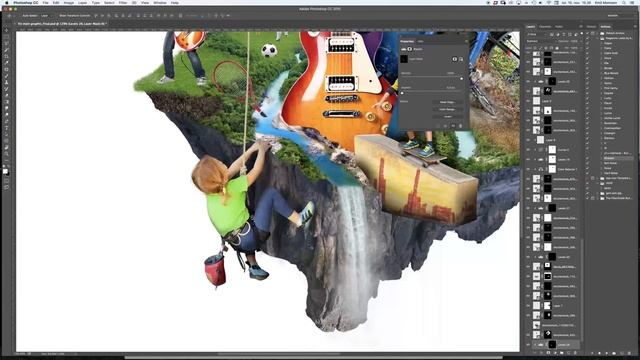This screenshot has width=640, height=360.
Task: Hide the Levels 20 layer
Action: tap(528, 81)
